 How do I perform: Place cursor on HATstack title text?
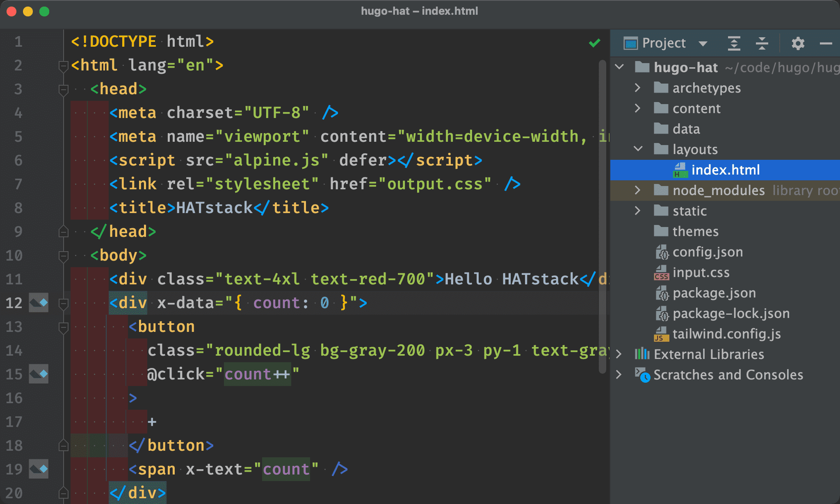pos(214,208)
